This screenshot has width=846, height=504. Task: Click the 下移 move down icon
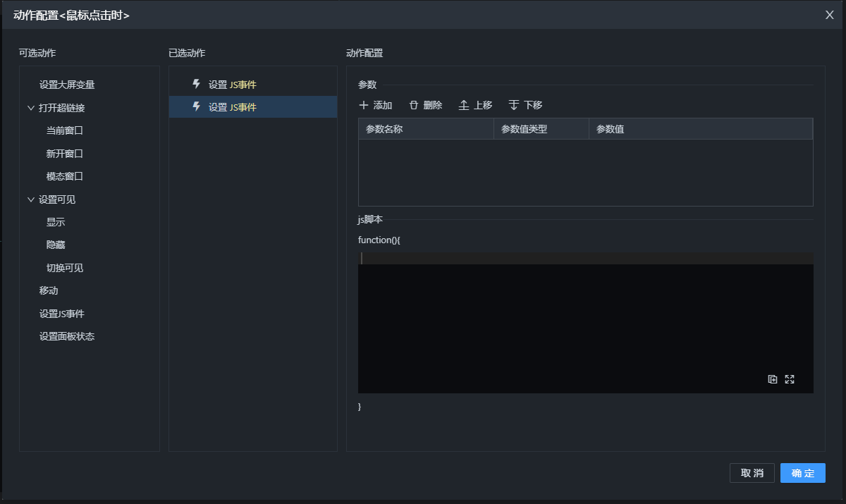coord(514,105)
